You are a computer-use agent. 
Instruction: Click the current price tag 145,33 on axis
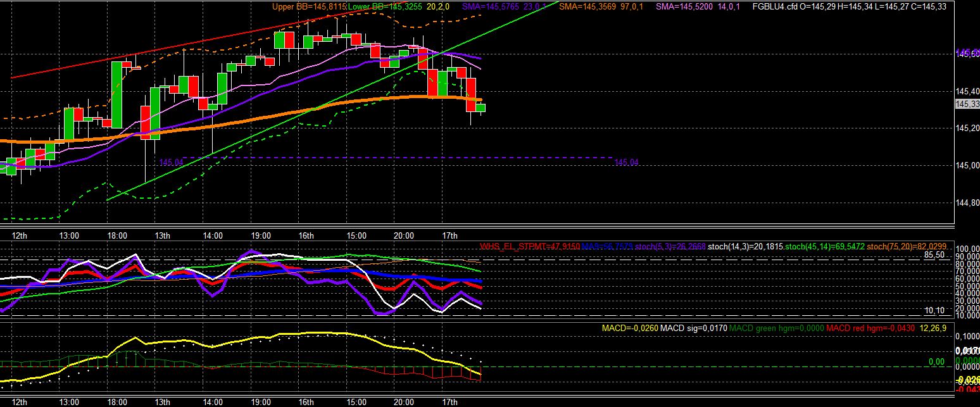[x=967, y=104]
